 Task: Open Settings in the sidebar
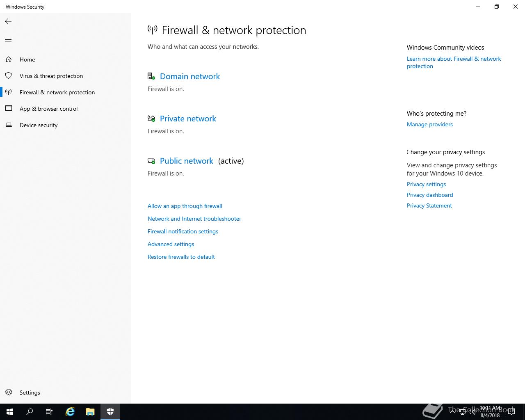pos(30,393)
